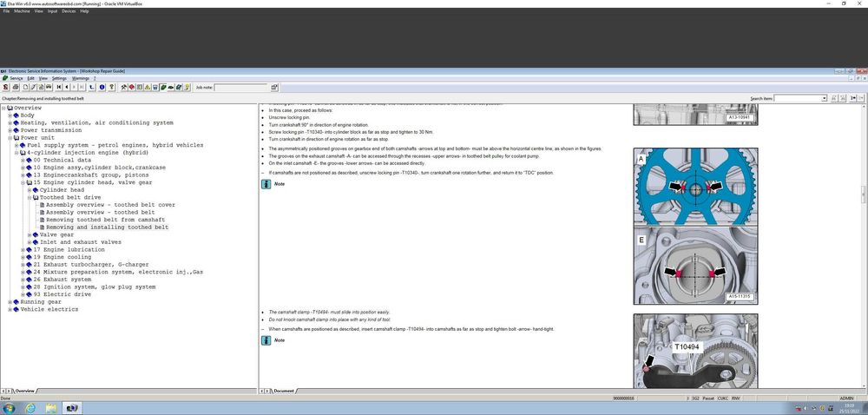Screen dimensions: 868x415
Task: Select 'Assembly overview - toothed belt' item
Action: [x=100, y=213]
